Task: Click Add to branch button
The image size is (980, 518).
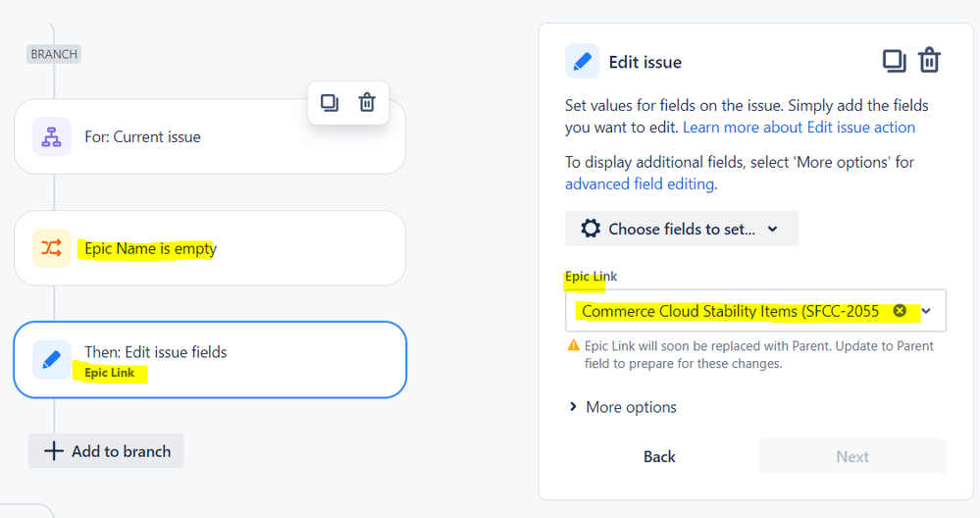Action: (x=106, y=451)
